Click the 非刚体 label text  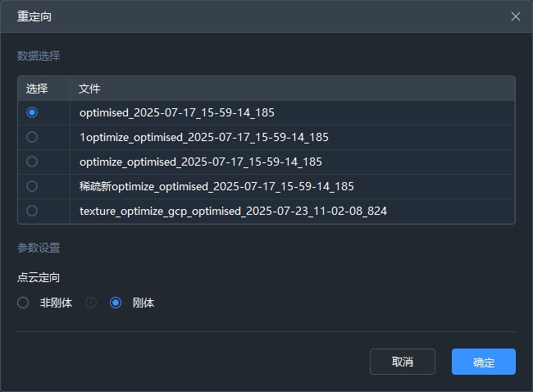[56, 303]
